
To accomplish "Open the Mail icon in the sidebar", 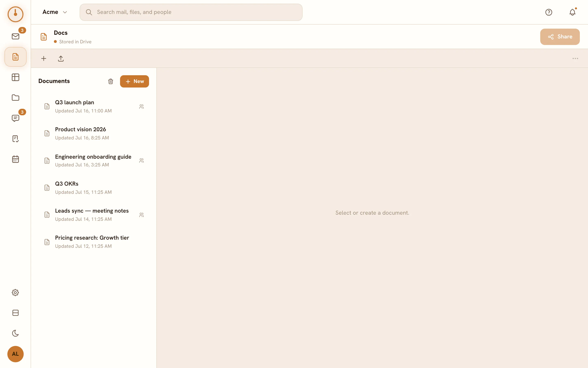I will tap(16, 37).
